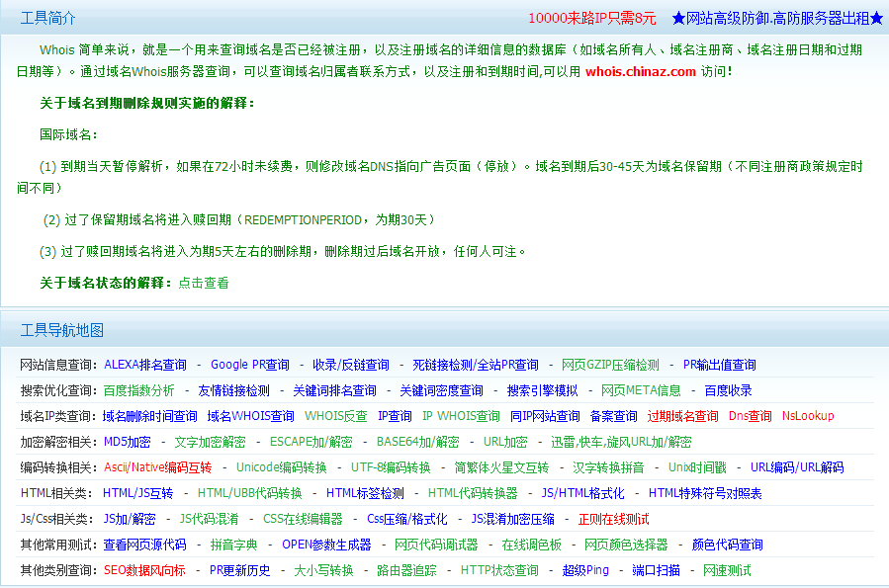Open 网页META信息 tool

click(x=641, y=390)
